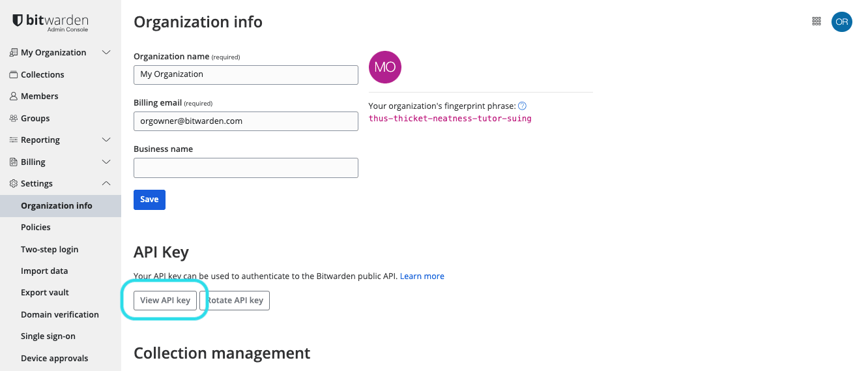The width and height of the screenshot is (868, 371).
Task: Follow the Learn more link
Action: coord(422,276)
